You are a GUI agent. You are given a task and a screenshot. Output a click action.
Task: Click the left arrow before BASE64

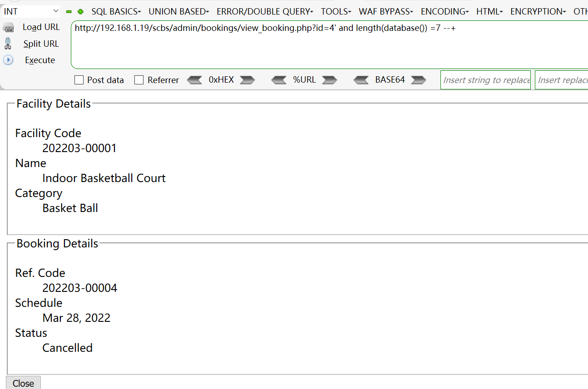coord(361,80)
